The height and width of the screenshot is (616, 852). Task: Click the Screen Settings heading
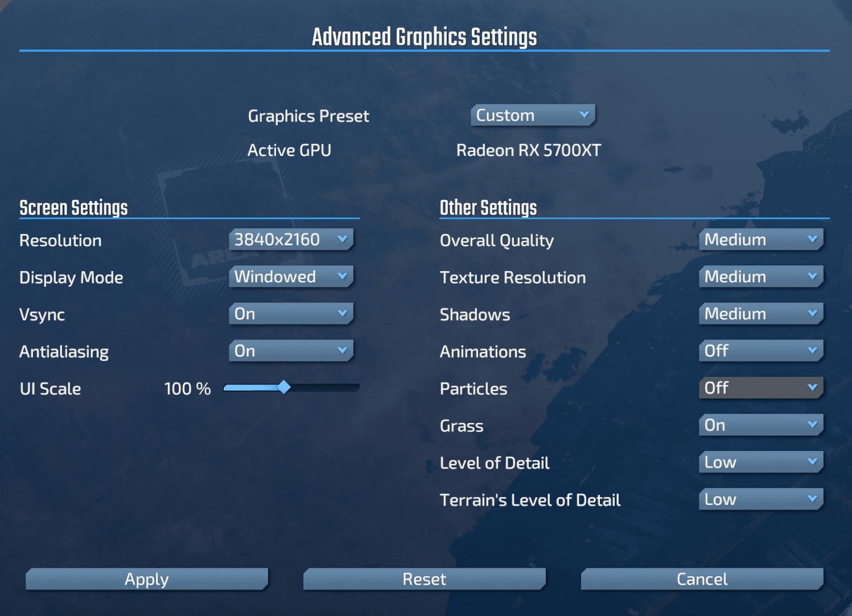tap(73, 208)
